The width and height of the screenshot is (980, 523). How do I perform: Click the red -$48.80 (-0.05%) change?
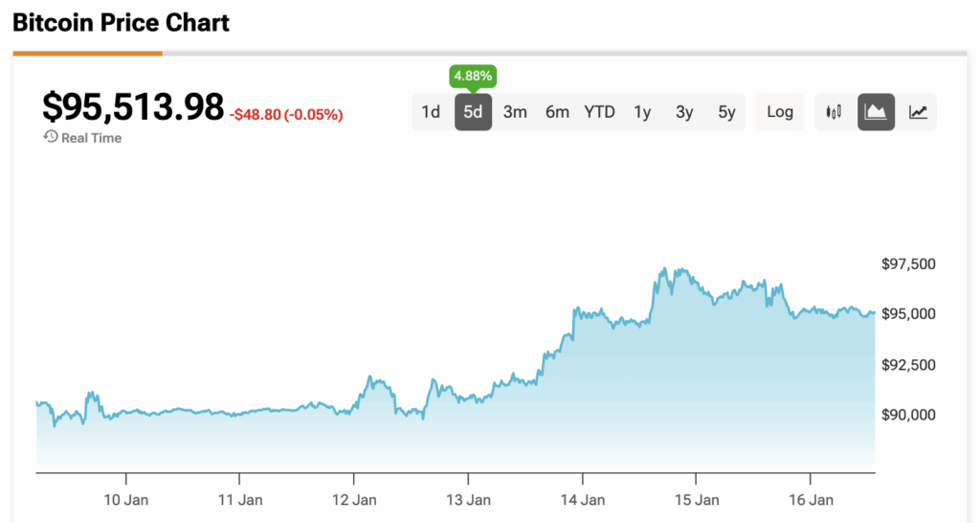[x=286, y=115]
